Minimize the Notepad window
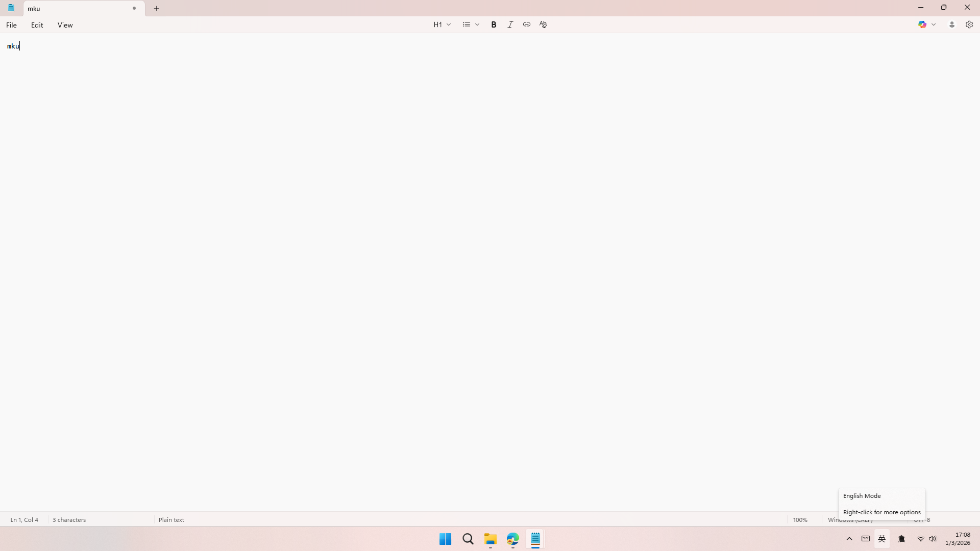The height and width of the screenshot is (551, 980). click(921, 8)
